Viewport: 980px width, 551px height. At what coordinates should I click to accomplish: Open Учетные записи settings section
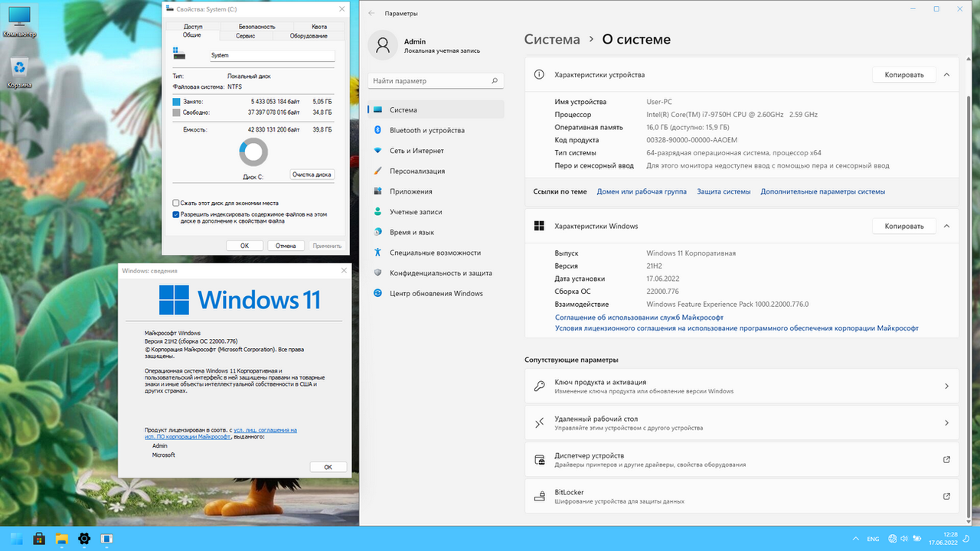click(436, 212)
